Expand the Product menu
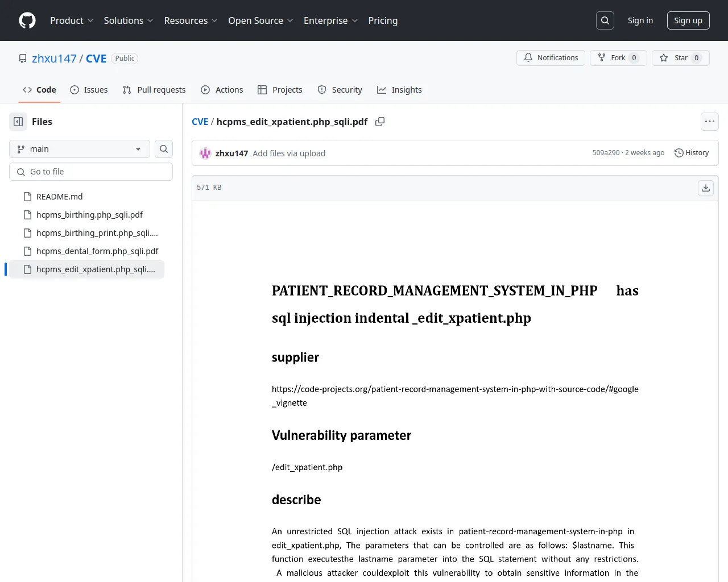728x582 pixels. [x=72, y=20]
